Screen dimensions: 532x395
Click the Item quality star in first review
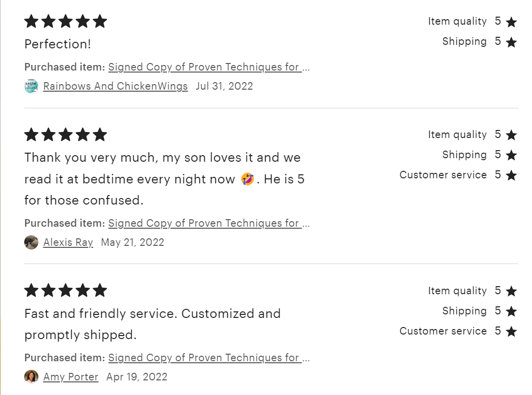point(511,22)
